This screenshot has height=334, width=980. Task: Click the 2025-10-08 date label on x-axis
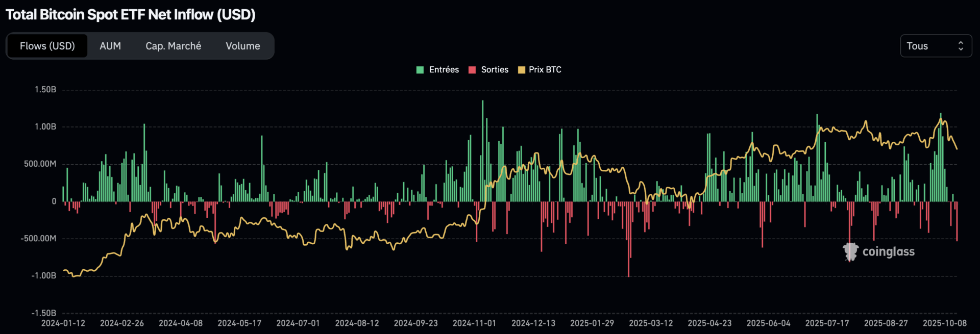click(944, 323)
